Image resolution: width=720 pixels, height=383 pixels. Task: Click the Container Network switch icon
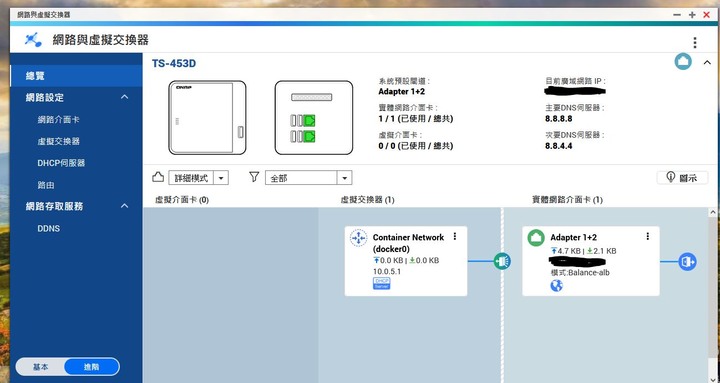358,238
